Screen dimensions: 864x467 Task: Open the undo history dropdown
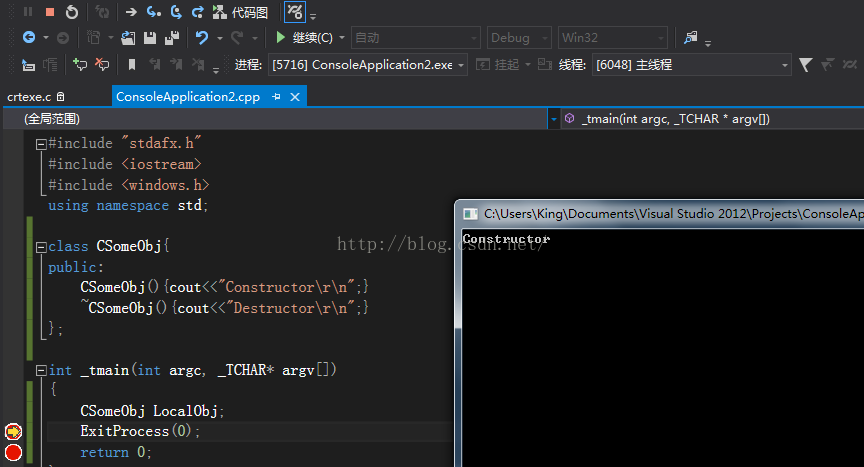point(220,38)
